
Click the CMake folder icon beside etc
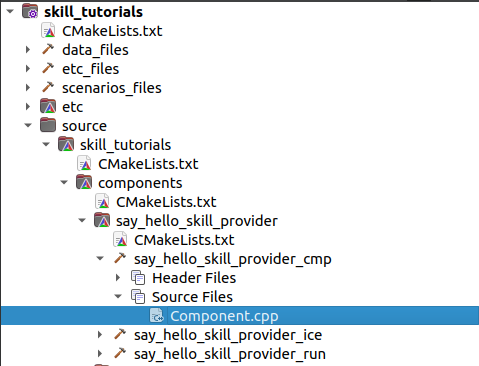coord(48,106)
